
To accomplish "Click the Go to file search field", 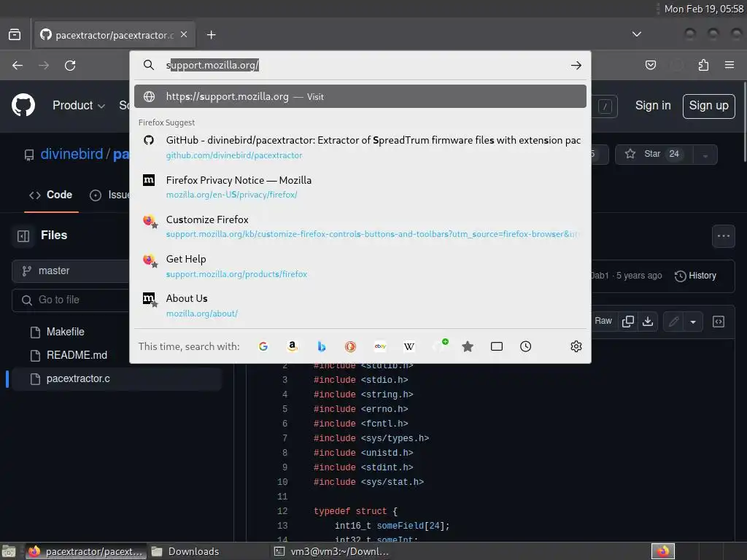I will (71, 300).
